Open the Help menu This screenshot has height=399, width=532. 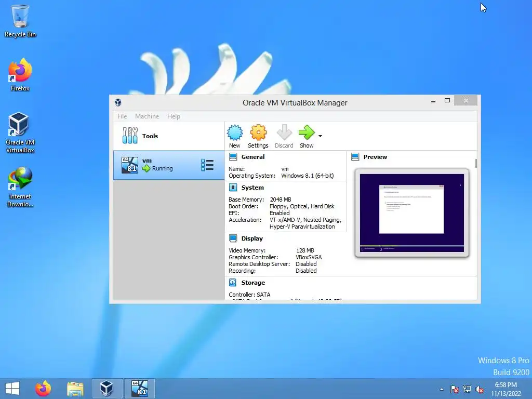tap(174, 116)
